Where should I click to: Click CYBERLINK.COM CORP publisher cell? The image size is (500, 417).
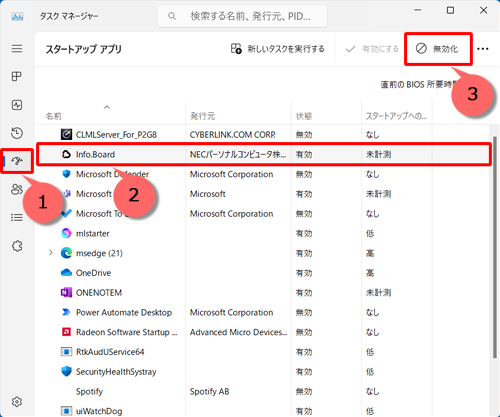point(233,135)
